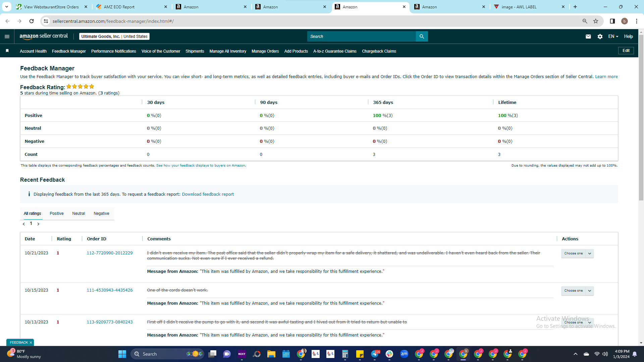Click the Ultimate Goods, Inc. account switcher
Image resolution: width=644 pixels, height=362 pixels.
click(114, 37)
